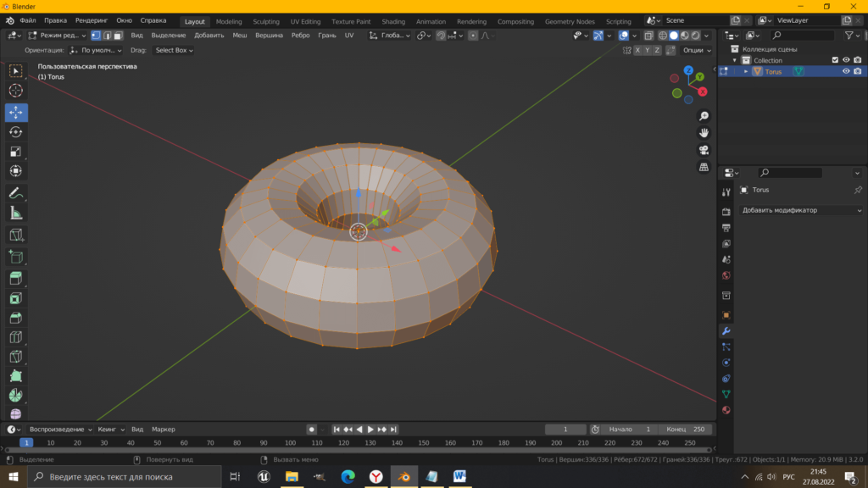Uncheck the Collection exclude checkbox
868x488 pixels.
click(835, 60)
